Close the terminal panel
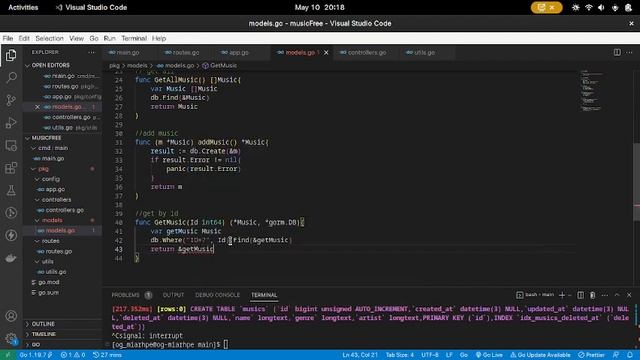The height and width of the screenshot is (360, 640). point(629,295)
